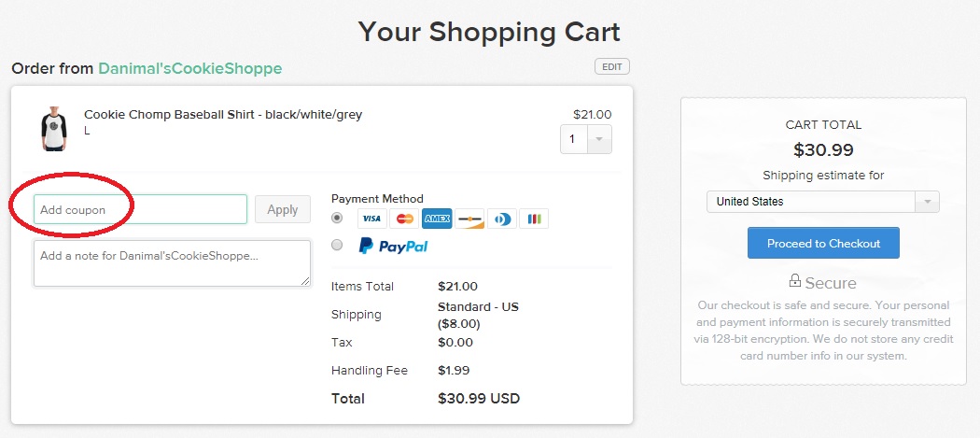980x438 pixels.
Task: Select the credit card payment radio button
Action: point(338,218)
